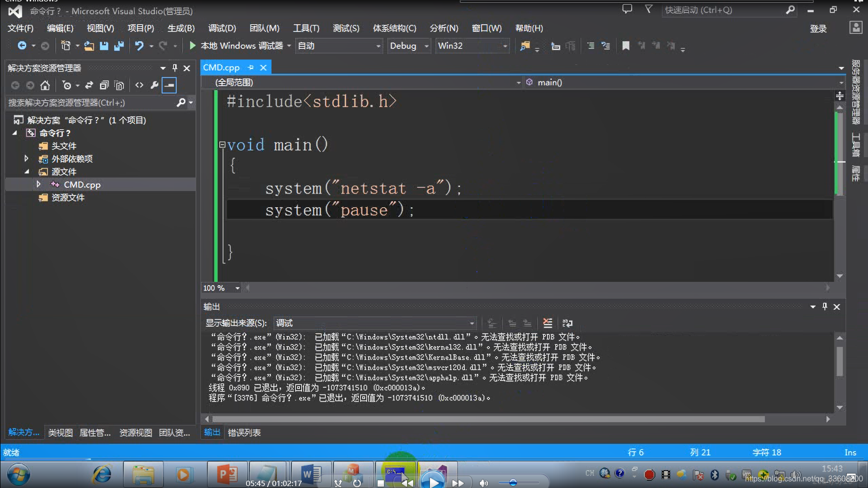The image size is (868, 488).
Task: Click the open file folder icon
Action: point(89,46)
